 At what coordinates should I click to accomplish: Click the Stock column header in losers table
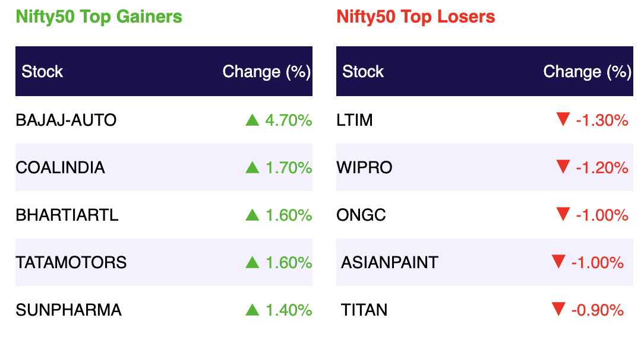click(363, 71)
